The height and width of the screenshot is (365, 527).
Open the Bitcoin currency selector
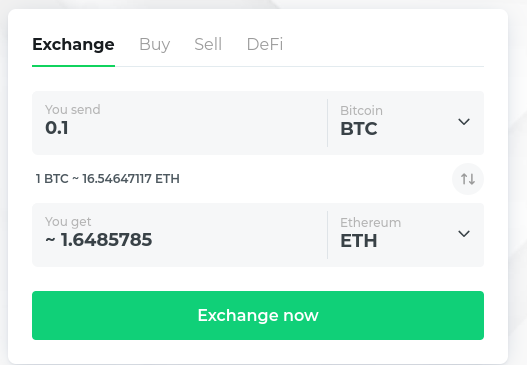406,123
